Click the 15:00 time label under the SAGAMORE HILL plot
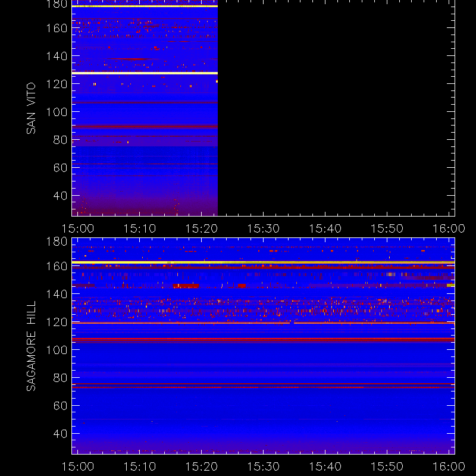This screenshot has width=476, height=476. (x=78, y=466)
